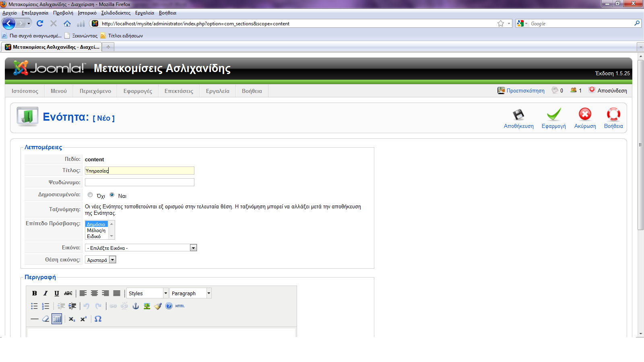Open the editor help icon
The height and width of the screenshot is (362, 644).
pyautogui.click(x=169, y=306)
